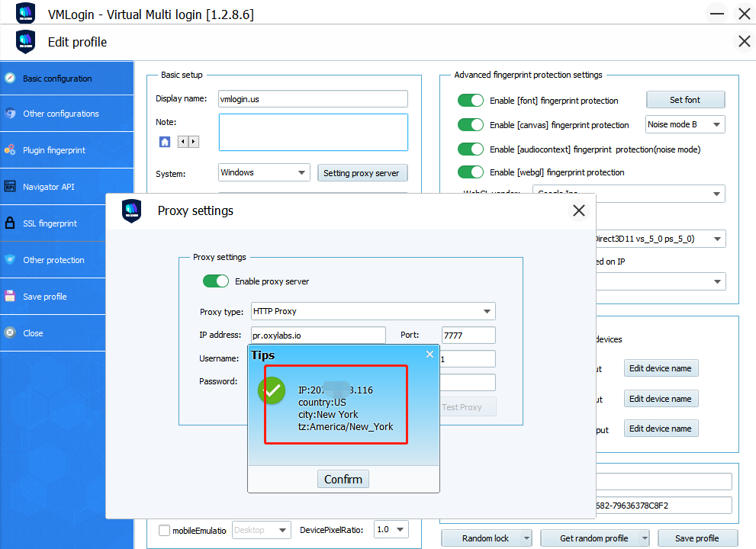Open Other configurations in the sidebar
Image resolution: width=756 pixels, height=549 pixels.
tap(66, 114)
